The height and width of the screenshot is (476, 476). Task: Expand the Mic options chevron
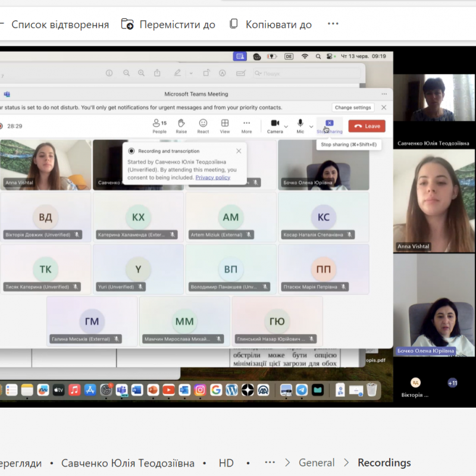pos(311,126)
